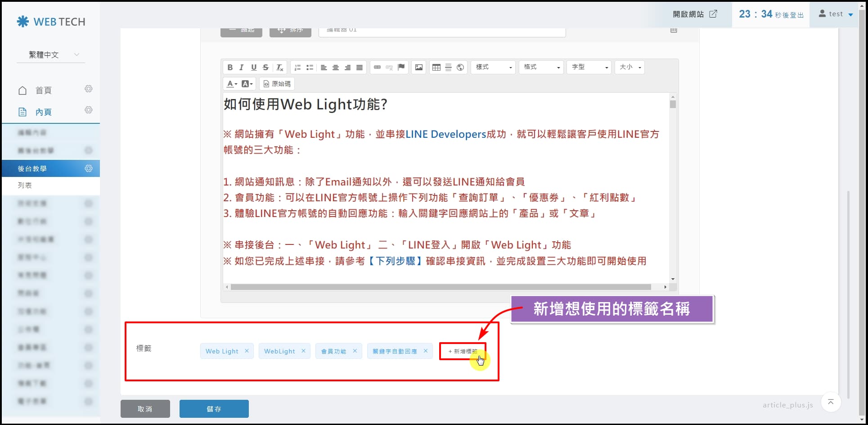Apply italic formatting in the editor
The height and width of the screenshot is (425, 868).
(242, 68)
